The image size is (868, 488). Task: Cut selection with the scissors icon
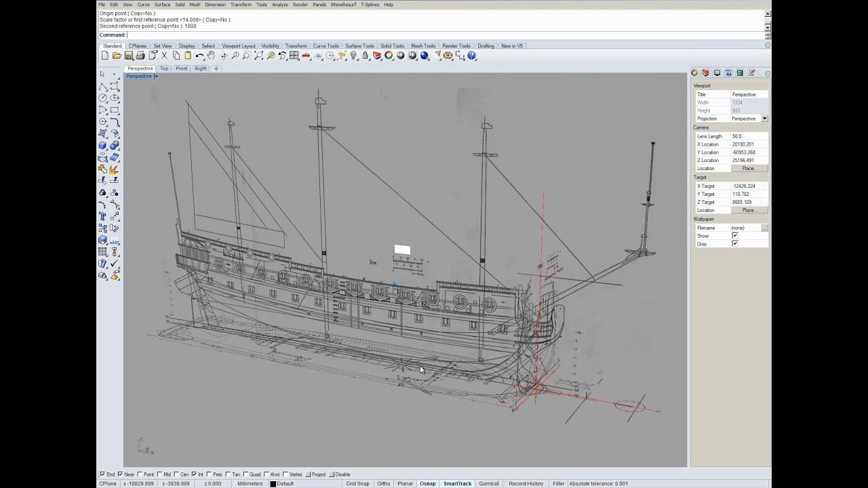[164, 56]
